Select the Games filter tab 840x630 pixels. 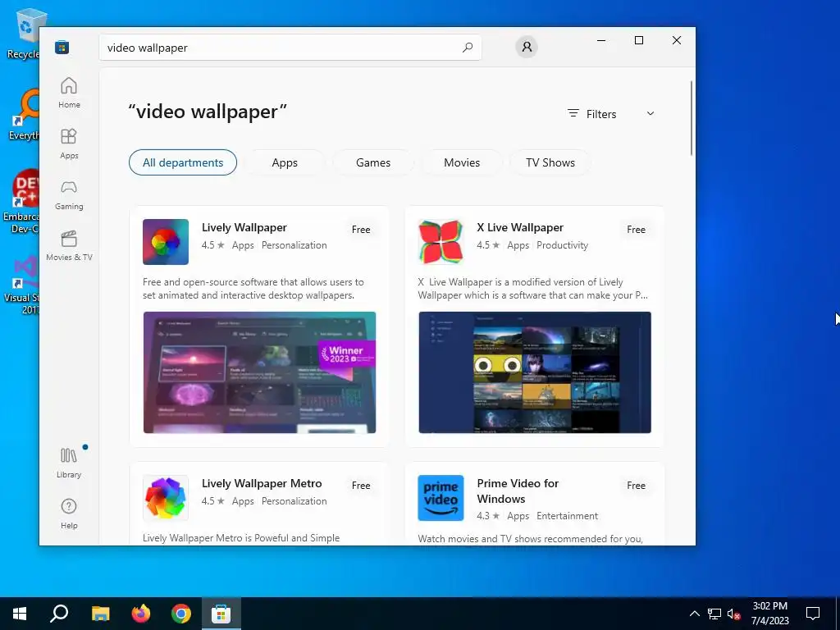tap(373, 162)
